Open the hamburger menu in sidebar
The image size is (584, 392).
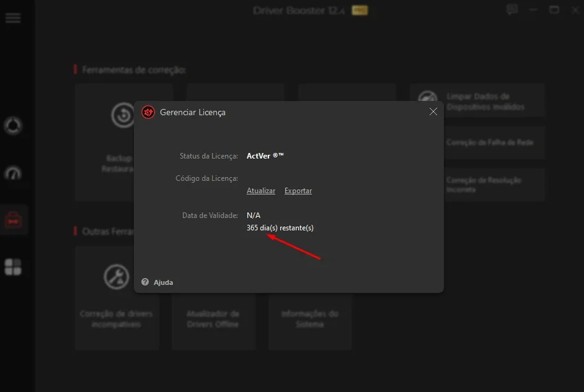pos(13,17)
